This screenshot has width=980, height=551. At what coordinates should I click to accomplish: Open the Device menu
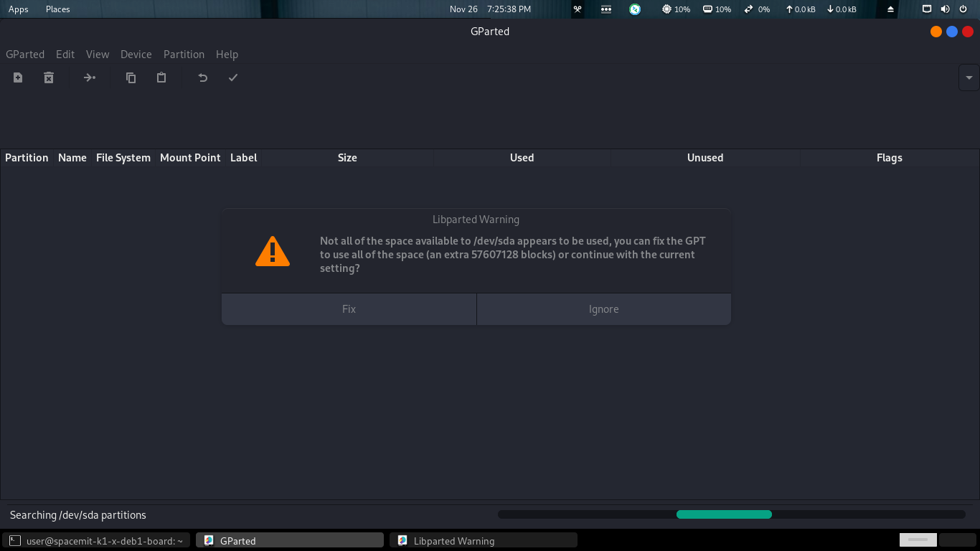(x=136, y=55)
